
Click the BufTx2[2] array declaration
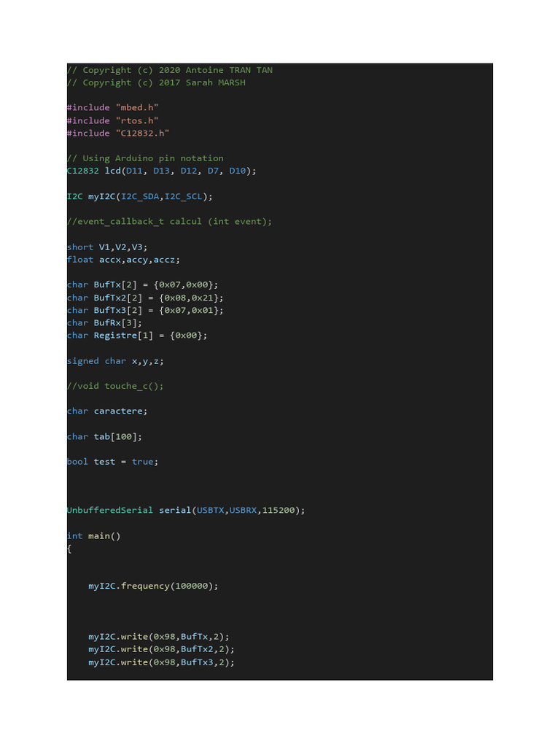[x=145, y=298]
